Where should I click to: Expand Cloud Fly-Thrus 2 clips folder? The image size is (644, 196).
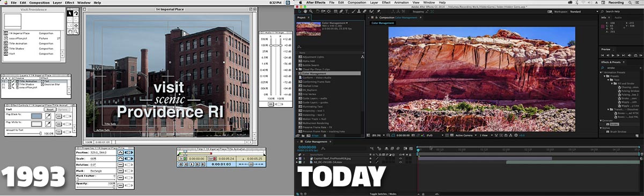[297, 69]
